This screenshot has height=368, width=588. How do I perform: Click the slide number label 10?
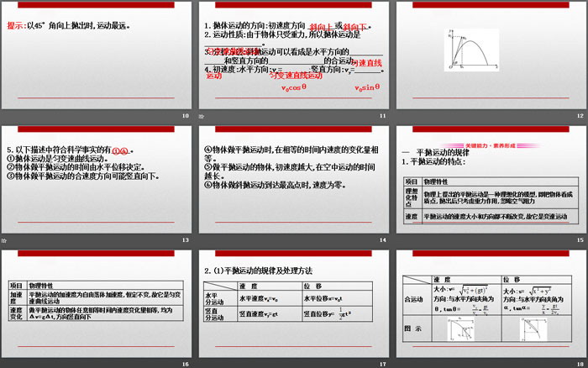coord(186,116)
